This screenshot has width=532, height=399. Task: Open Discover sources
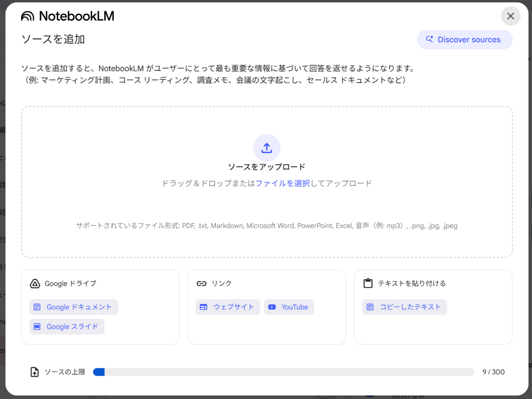point(464,39)
